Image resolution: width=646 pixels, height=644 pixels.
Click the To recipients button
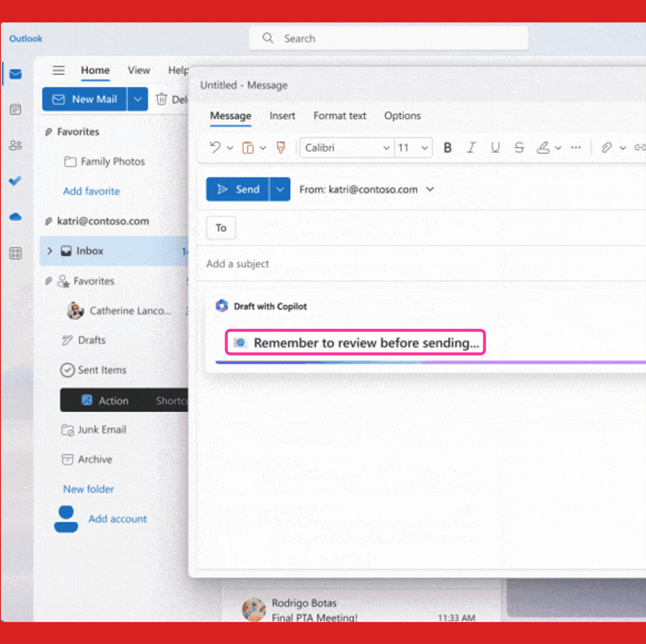click(221, 228)
